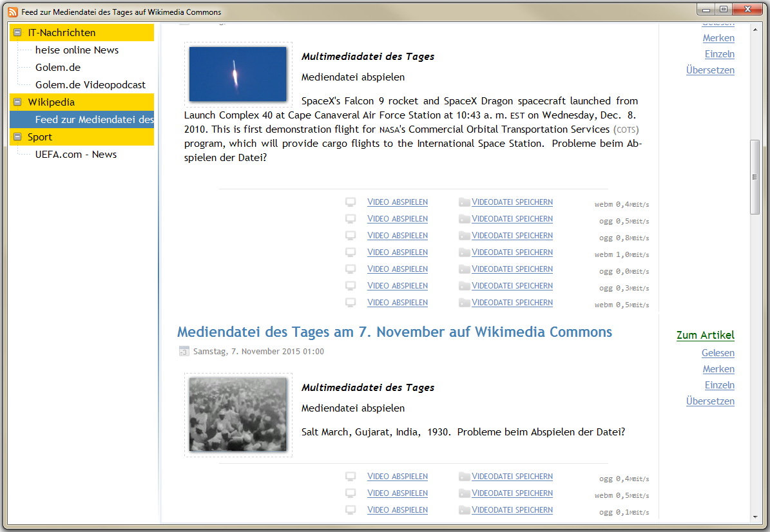Click date text Samstag, 7. November 2015 01:00
770x532 pixels.
[259, 352]
